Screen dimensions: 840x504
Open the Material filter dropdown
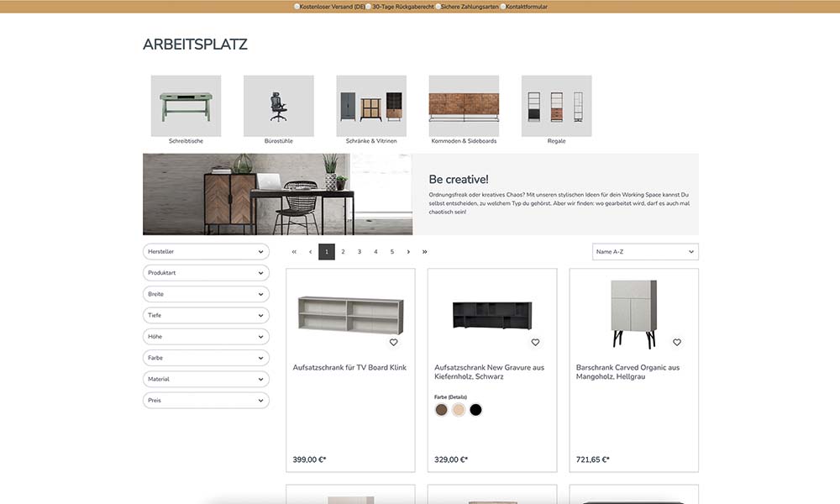(x=207, y=379)
